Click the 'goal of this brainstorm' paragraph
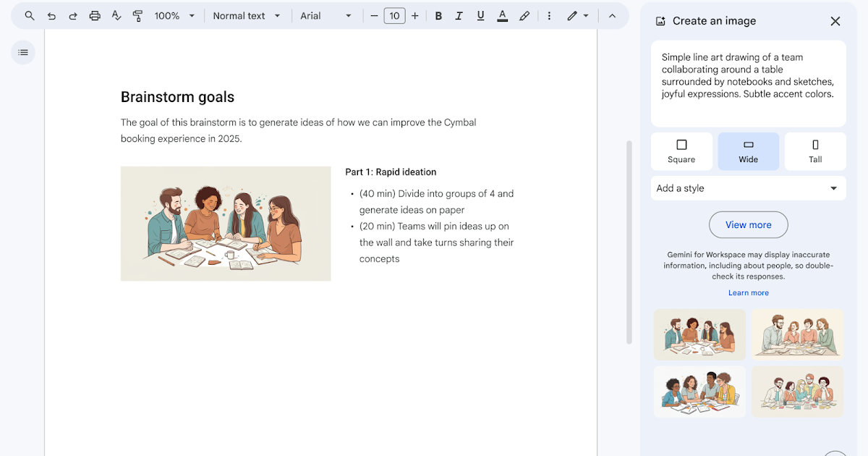Viewport: 868px width, 456px height. click(299, 130)
